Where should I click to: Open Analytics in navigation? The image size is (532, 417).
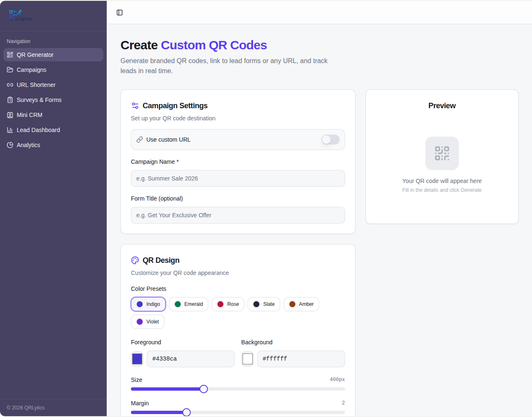[53, 145]
